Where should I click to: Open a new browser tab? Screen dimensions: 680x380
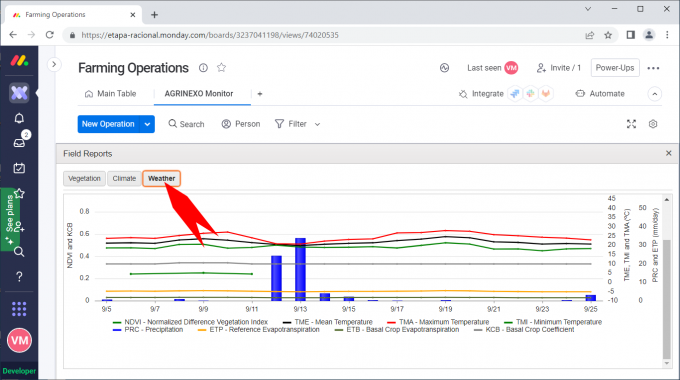pos(154,15)
